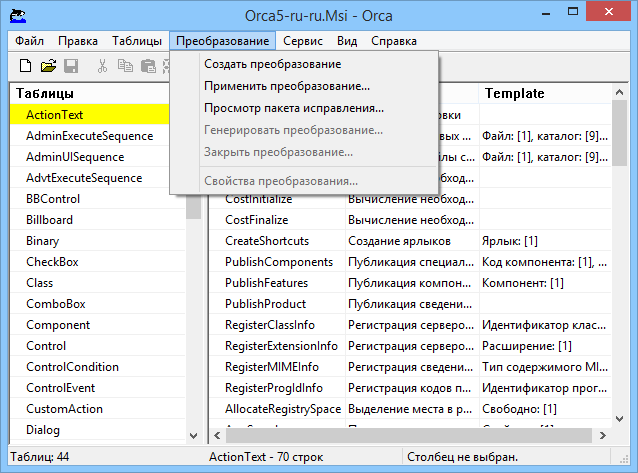Click the Создание ярлыков description cell
Viewport: 638px width, 473px height.
tap(412, 241)
